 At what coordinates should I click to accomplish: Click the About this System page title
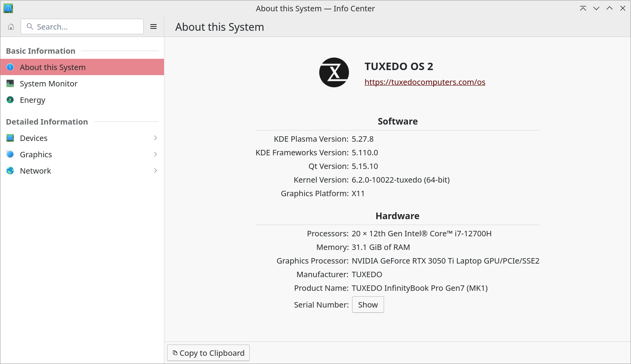[x=220, y=27]
